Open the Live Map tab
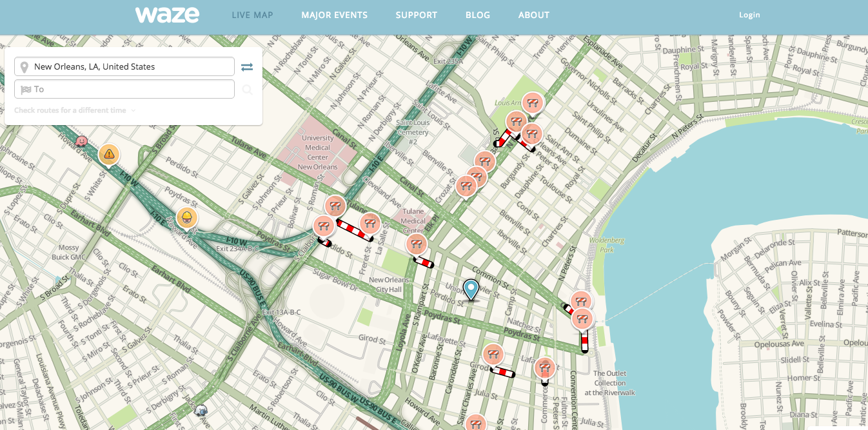This screenshot has width=868, height=430. point(252,15)
